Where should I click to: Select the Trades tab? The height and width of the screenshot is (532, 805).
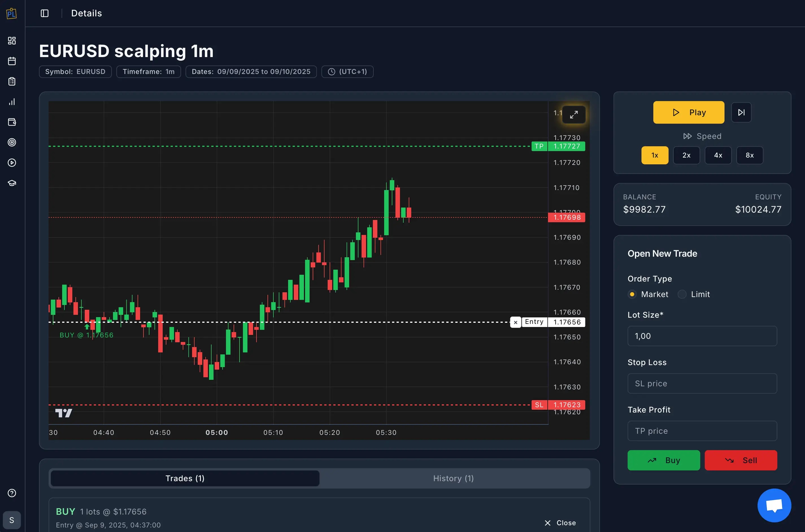coord(185,478)
